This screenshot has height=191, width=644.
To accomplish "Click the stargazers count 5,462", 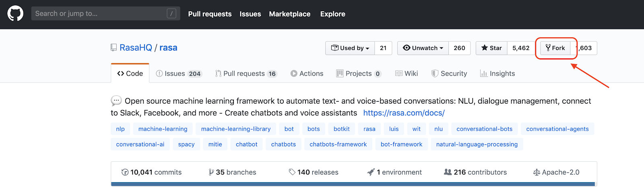I will tap(521, 48).
